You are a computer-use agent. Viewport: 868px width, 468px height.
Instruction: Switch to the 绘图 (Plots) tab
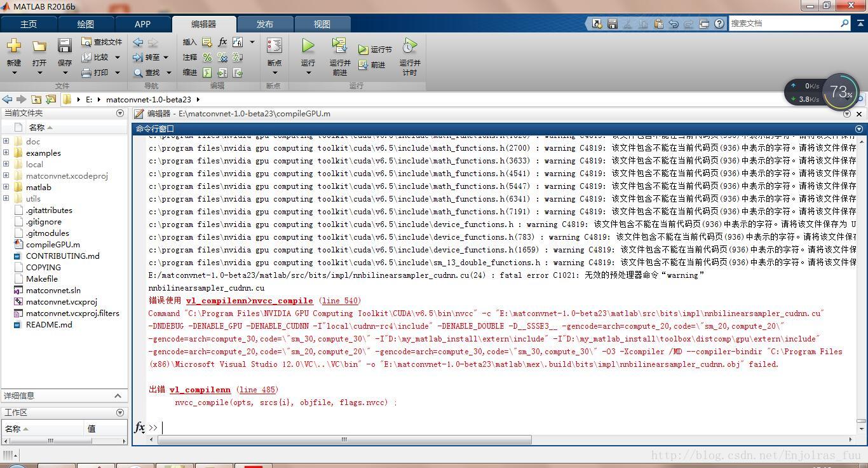pos(85,24)
